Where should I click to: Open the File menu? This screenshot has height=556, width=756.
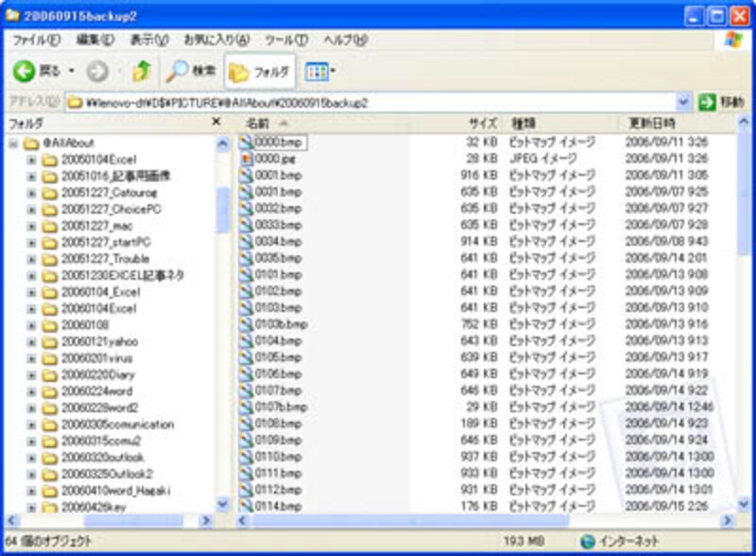click(36, 40)
